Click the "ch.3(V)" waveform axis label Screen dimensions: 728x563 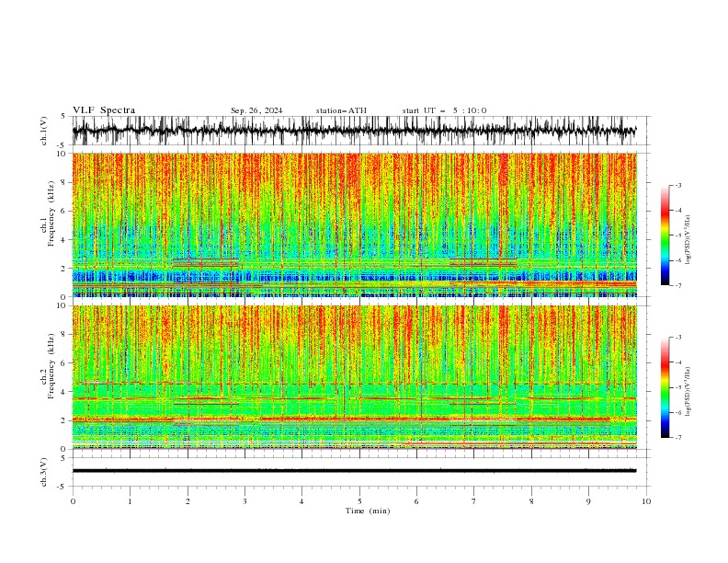pos(44,472)
